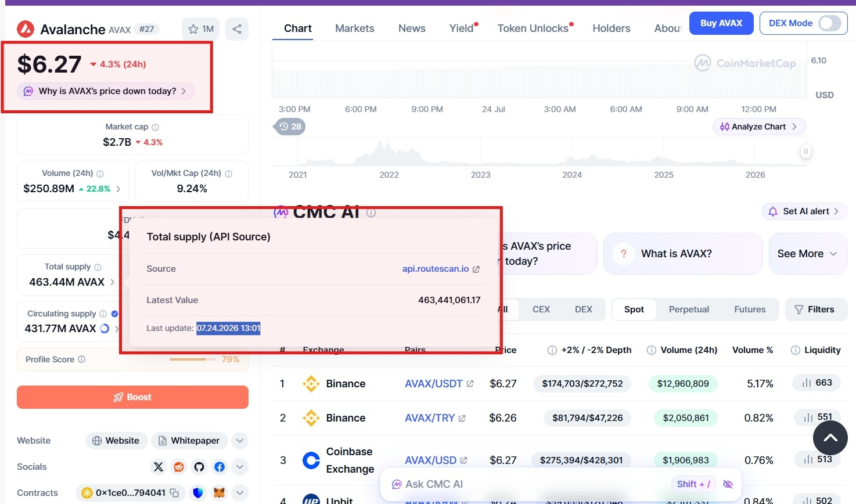Click the chart range slider handle

pos(805,152)
